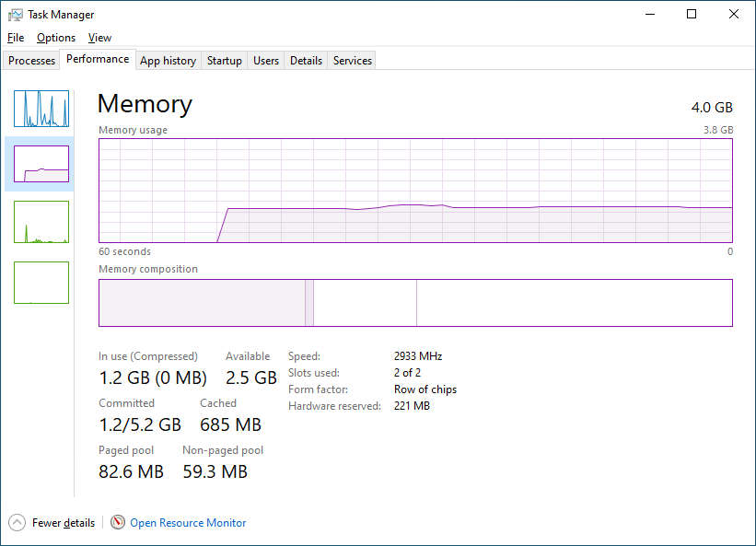The image size is (756, 546).
Task: Open the View menu
Action: [99, 38]
